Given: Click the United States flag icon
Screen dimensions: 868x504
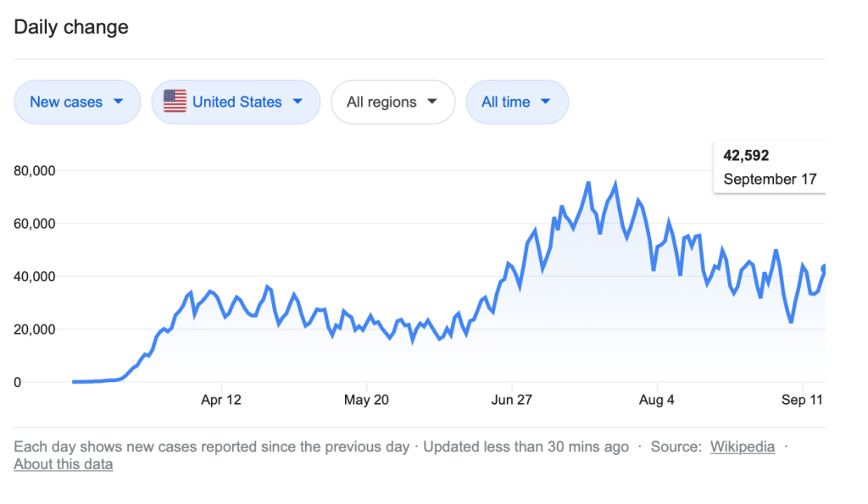Looking at the screenshot, I should point(175,102).
